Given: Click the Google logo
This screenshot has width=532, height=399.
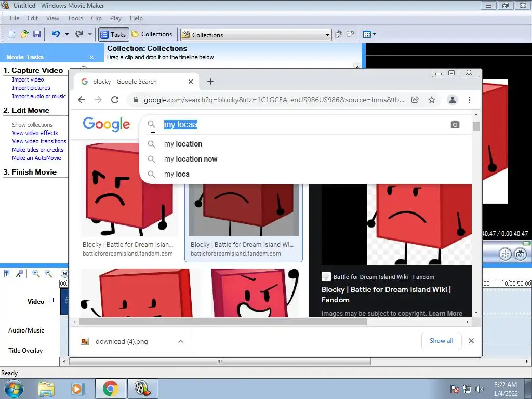Looking at the screenshot, I should (x=106, y=125).
